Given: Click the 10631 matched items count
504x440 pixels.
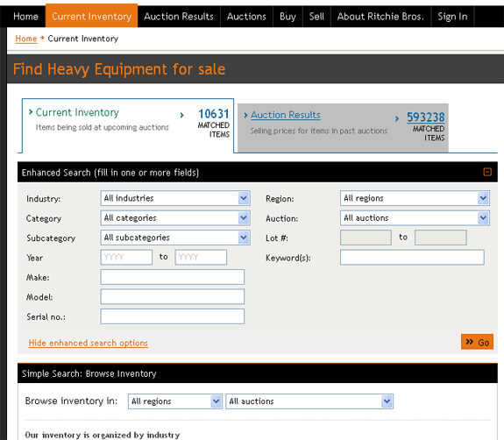Looking at the screenshot, I should (213, 114).
